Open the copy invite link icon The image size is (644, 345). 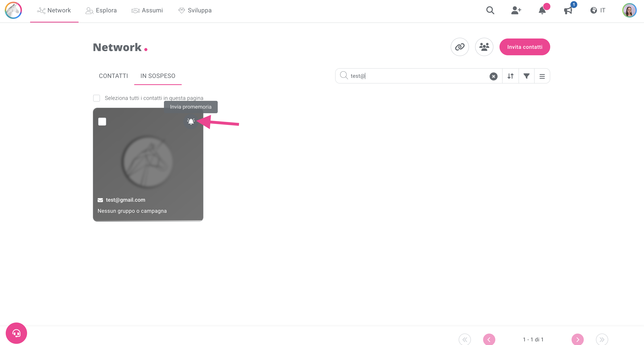coord(459,47)
